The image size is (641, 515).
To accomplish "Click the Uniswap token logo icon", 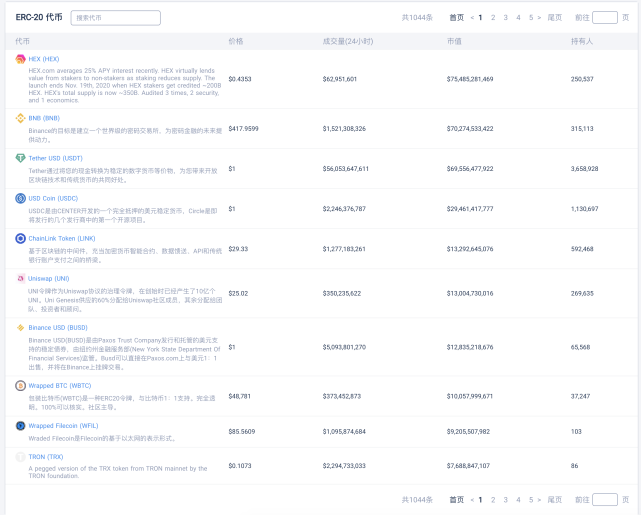I will pyautogui.click(x=20, y=278).
